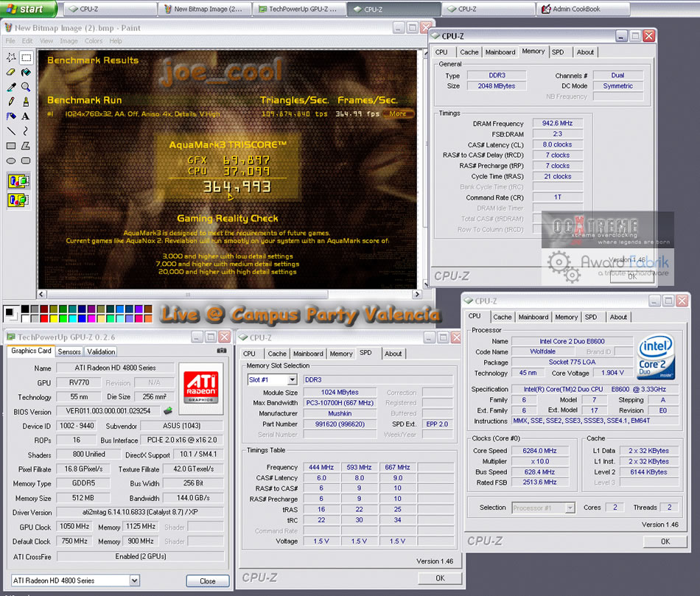Viewport: 700px width, 596px height.
Task: Select the Polygon shape tool
Action: [26, 146]
